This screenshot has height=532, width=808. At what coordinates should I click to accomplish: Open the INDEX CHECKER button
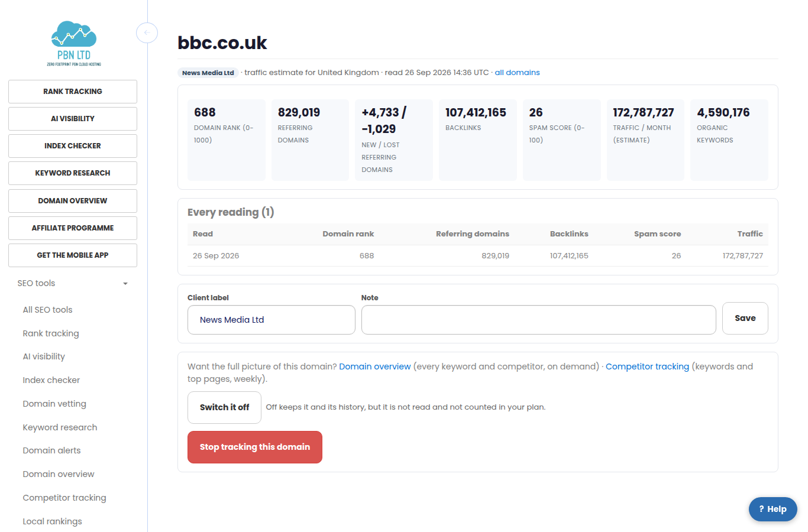point(73,146)
